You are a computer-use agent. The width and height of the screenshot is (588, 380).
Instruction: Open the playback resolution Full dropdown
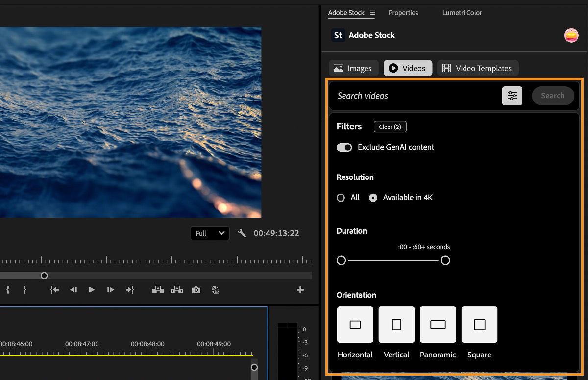(x=210, y=233)
